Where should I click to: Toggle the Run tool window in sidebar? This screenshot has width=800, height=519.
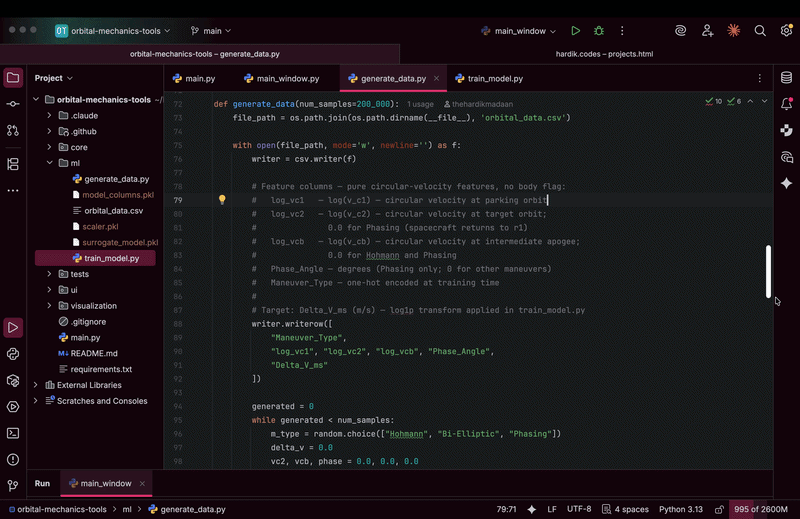coord(13,327)
